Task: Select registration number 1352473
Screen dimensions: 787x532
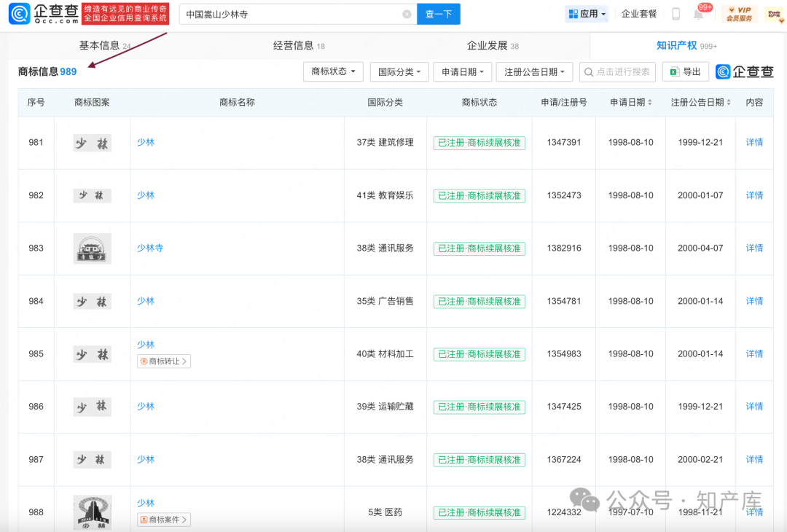Action: (563, 195)
